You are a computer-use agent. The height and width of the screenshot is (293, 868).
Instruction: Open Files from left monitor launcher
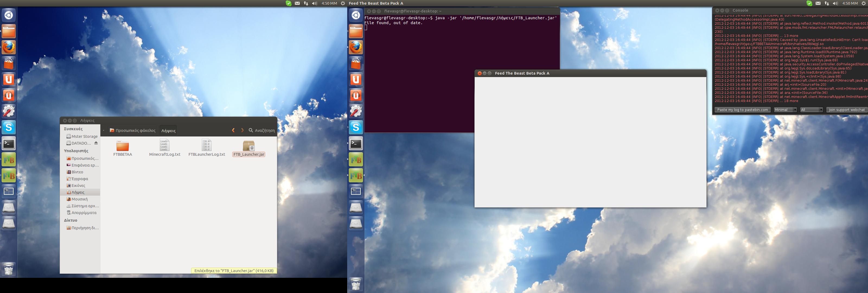coord(9,31)
